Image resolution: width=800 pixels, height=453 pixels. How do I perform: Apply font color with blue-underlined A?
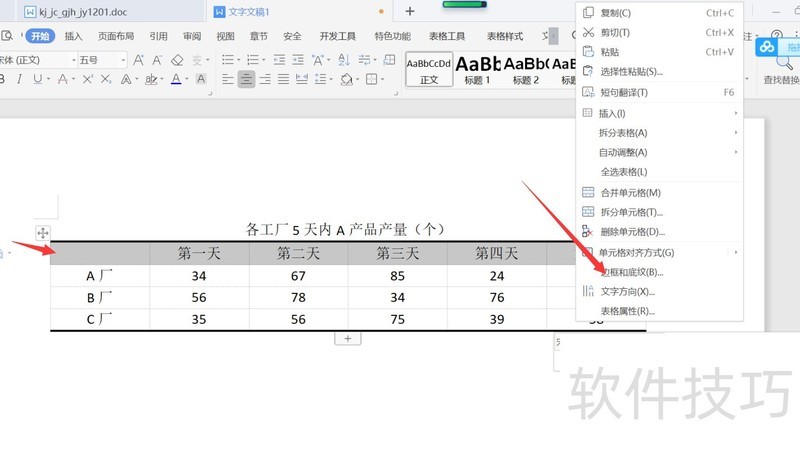tap(176, 79)
